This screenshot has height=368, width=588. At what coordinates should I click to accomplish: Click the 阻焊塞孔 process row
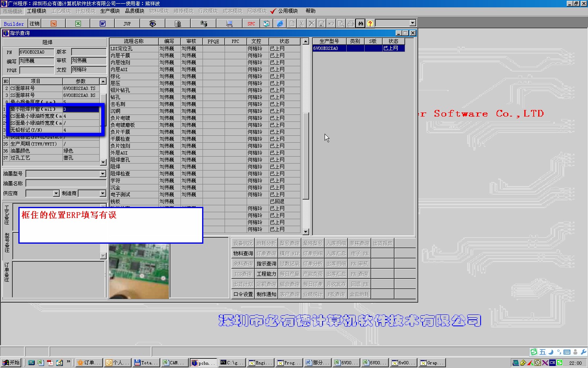[x=205, y=160]
